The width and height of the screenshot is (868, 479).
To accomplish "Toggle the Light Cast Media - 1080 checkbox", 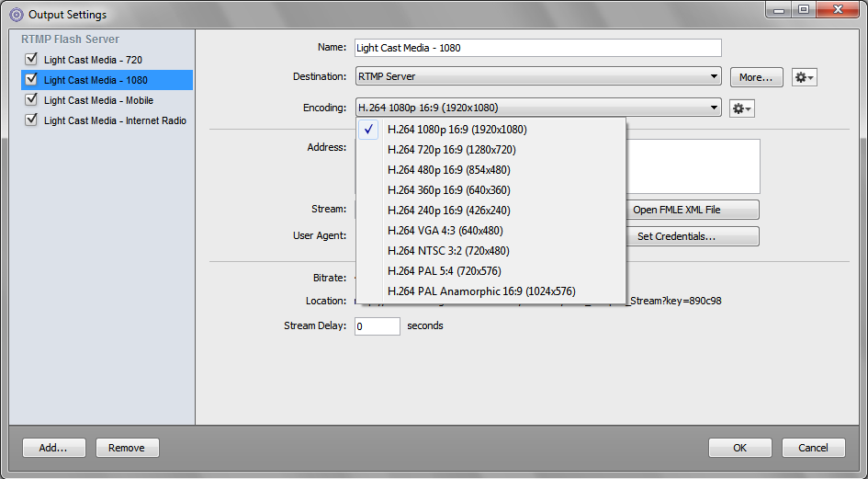I will (31, 80).
